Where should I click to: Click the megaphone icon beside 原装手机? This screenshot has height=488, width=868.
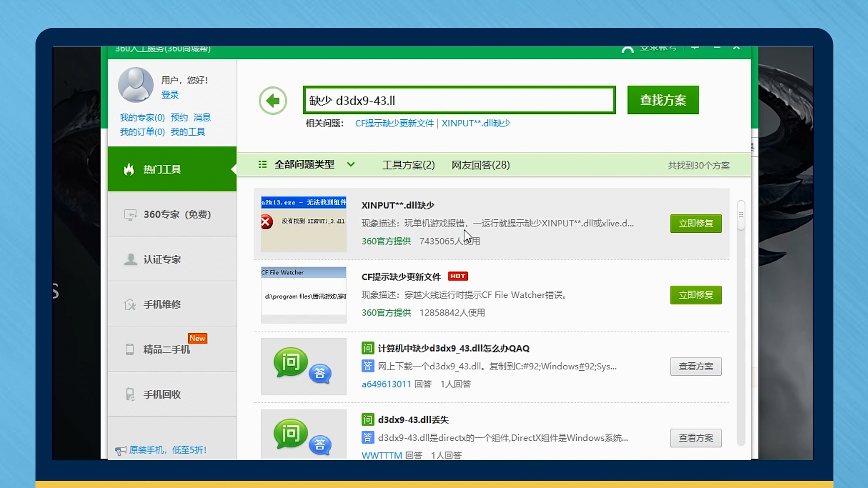point(121,450)
